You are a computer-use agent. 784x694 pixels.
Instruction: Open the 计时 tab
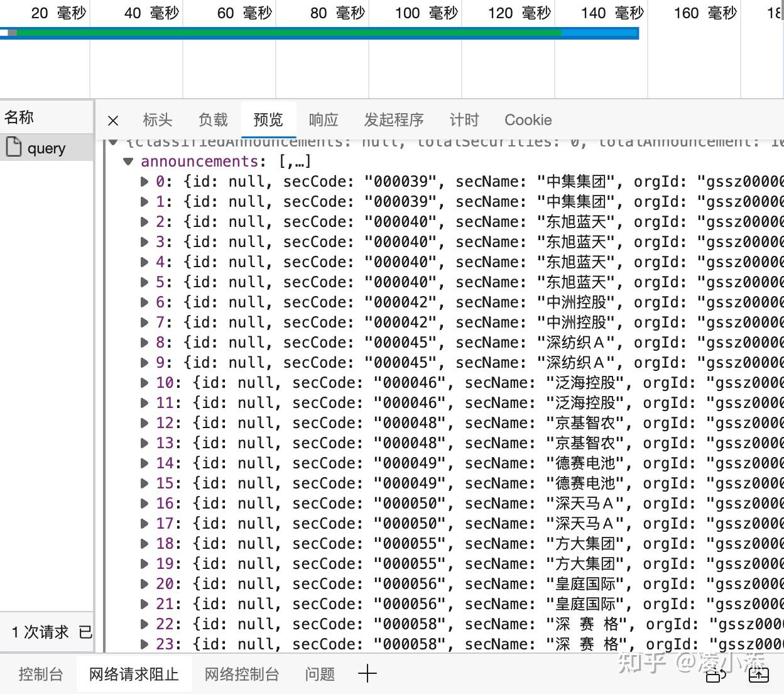tap(464, 119)
